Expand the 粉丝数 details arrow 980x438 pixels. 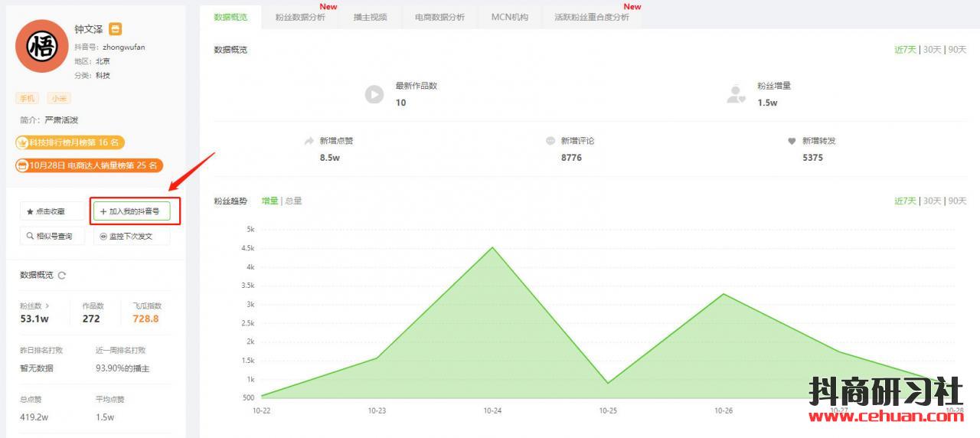click(x=47, y=306)
